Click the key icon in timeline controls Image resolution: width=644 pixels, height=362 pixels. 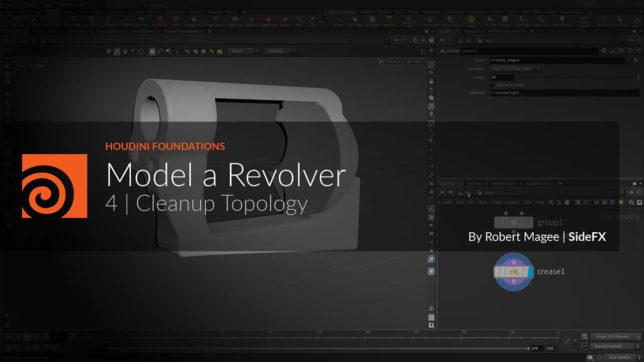click(567, 340)
